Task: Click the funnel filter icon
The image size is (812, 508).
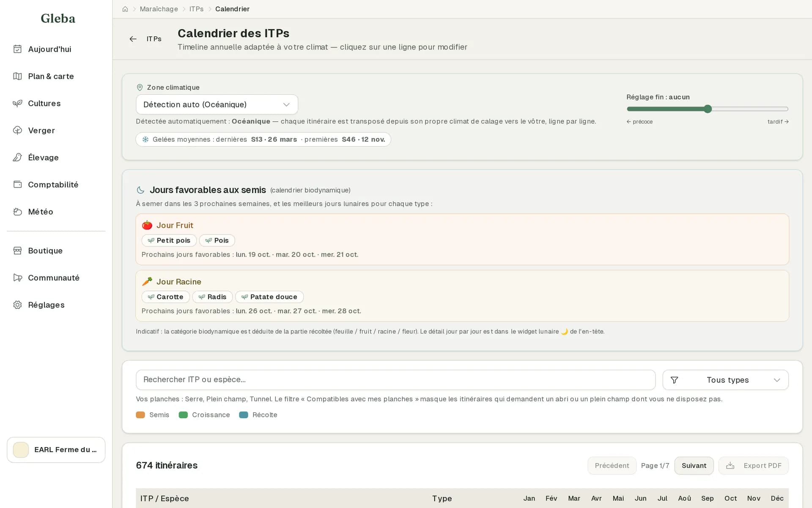Action: [x=675, y=380]
